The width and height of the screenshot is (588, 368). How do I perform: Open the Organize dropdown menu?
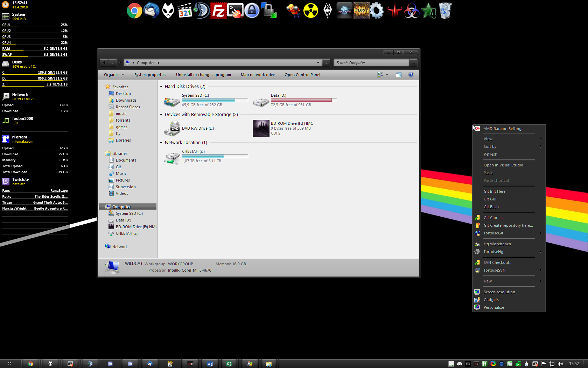tap(114, 75)
